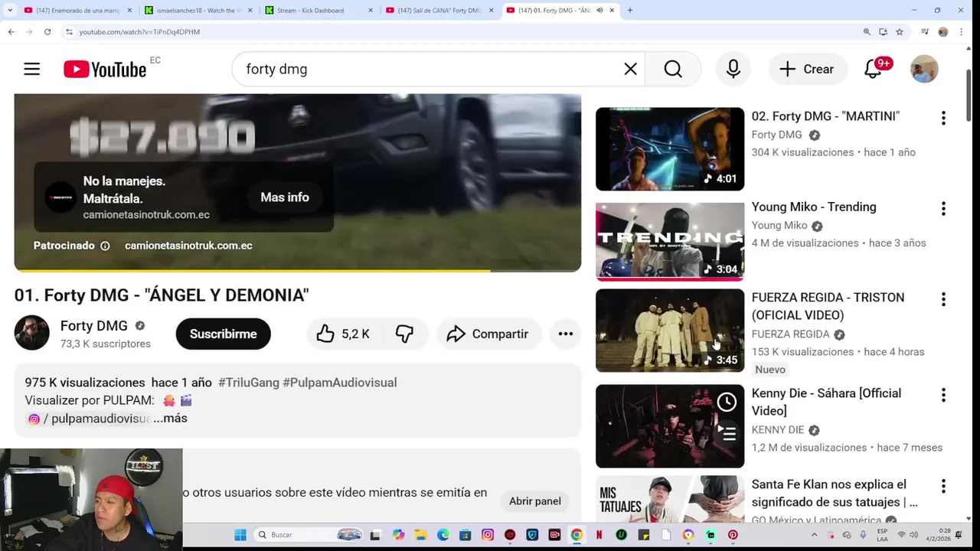This screenshot has height=551, width=980.
Task: Open the account avatar menu
Action: click(x=924, y=69)
